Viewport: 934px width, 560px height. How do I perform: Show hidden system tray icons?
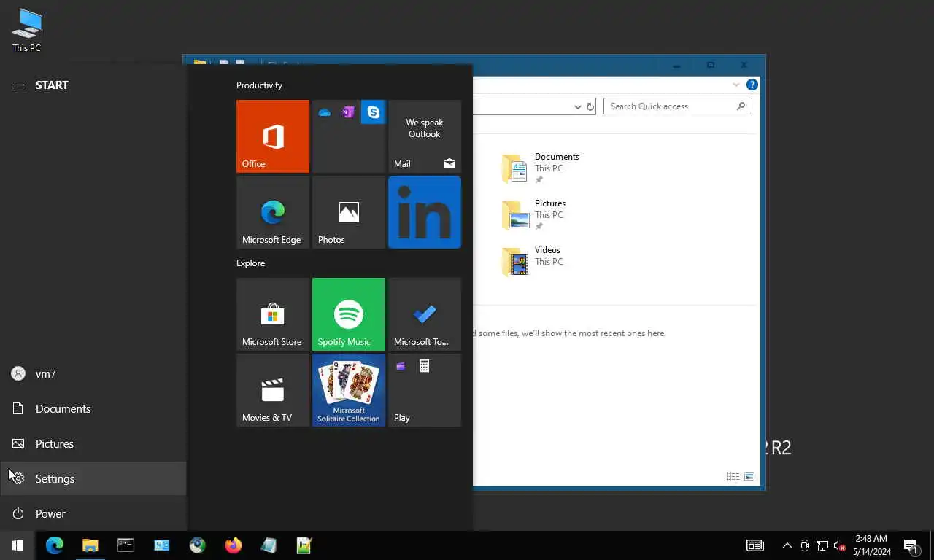pyautogui.click(x=787, y=545)
